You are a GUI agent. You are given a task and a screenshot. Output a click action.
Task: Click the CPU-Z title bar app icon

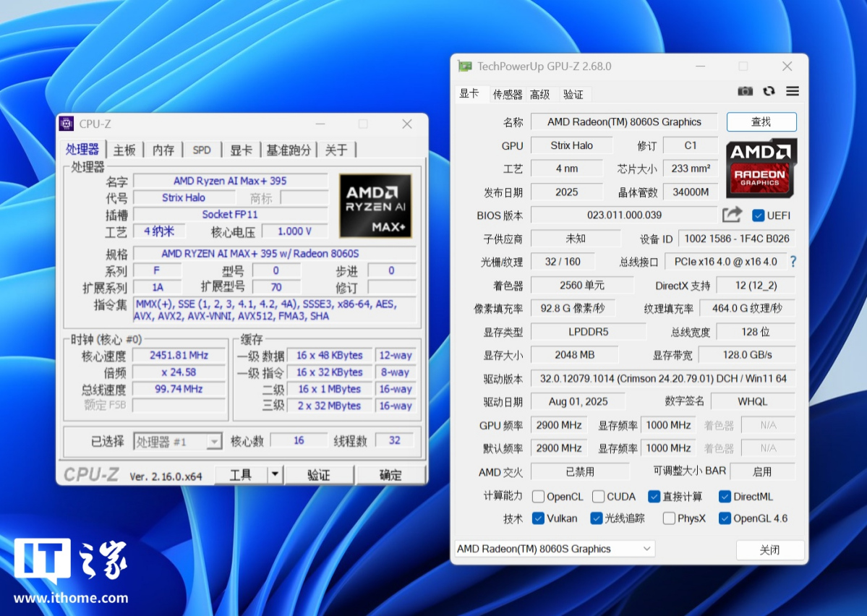(67, 124)
